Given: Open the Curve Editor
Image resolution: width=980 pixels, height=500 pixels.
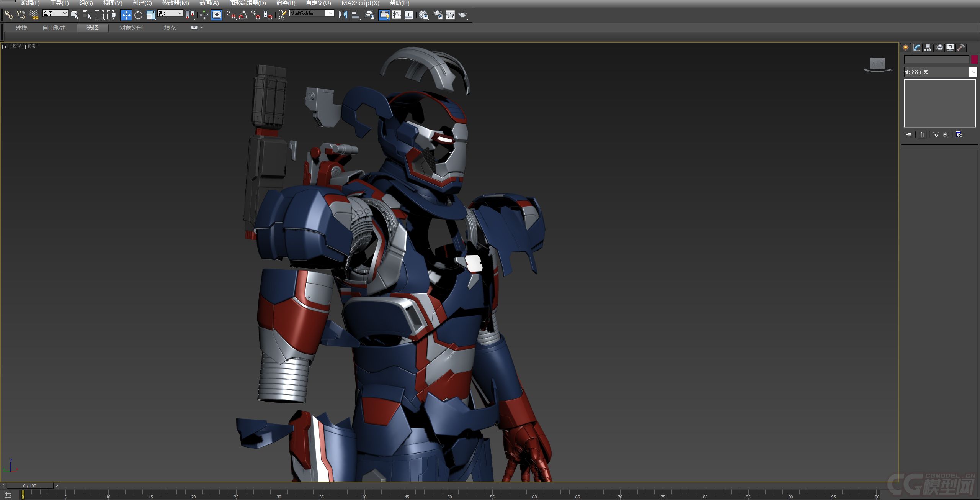Looking at the screenshot, I should (x=397, y=15).
